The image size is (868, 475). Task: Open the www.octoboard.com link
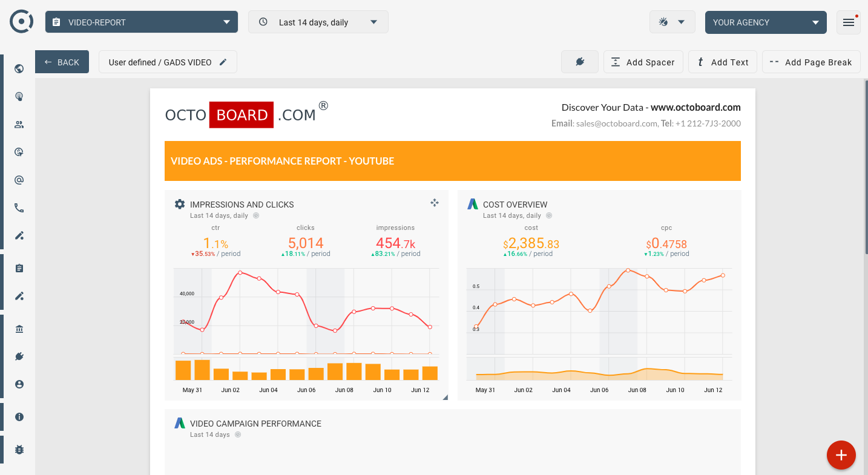point(695,107)
